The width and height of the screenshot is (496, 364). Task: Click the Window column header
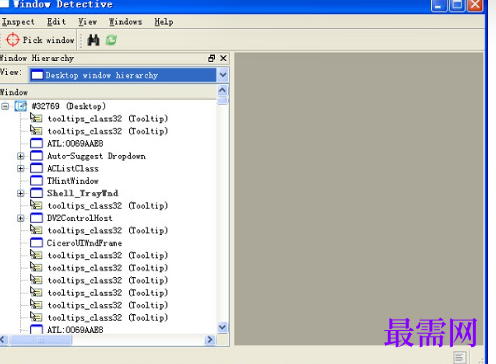tap(108, 92)
